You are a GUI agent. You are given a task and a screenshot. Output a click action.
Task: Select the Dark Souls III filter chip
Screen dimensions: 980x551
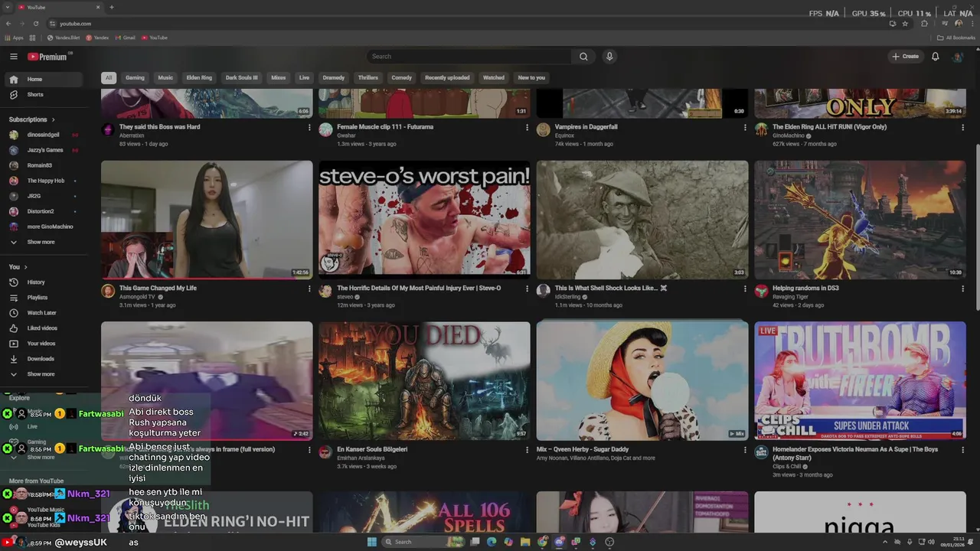coord(241,78)
